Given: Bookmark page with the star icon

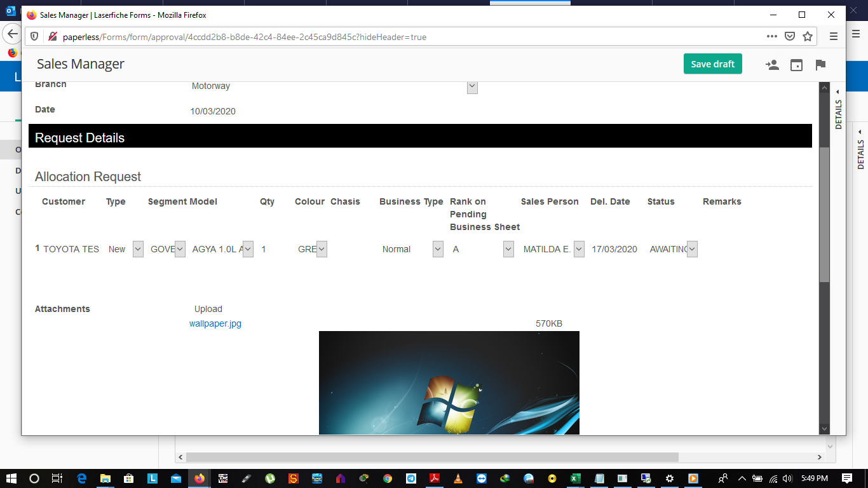Looking at the screenshot, I should tap(808, 37).
